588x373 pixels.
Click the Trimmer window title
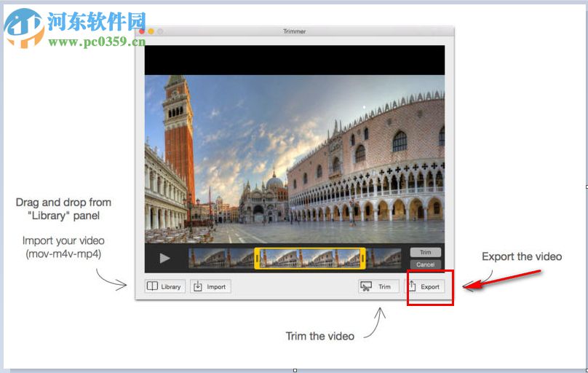pos(295,31)
